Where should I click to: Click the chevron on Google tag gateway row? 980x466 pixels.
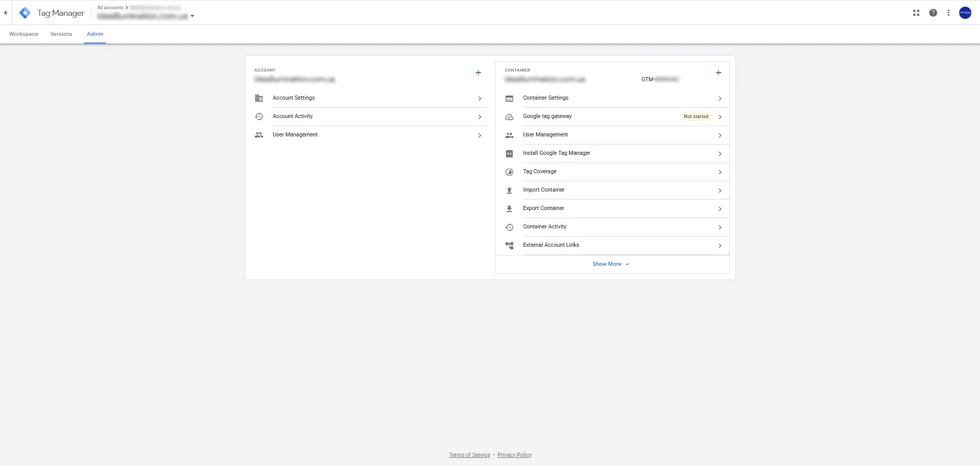click(720, 117)
